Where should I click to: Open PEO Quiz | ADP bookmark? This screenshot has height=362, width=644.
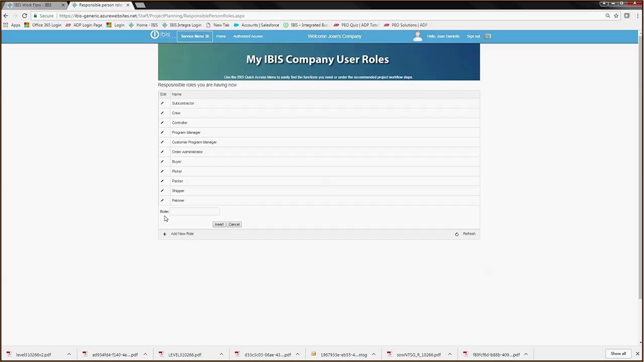[355, 25]
